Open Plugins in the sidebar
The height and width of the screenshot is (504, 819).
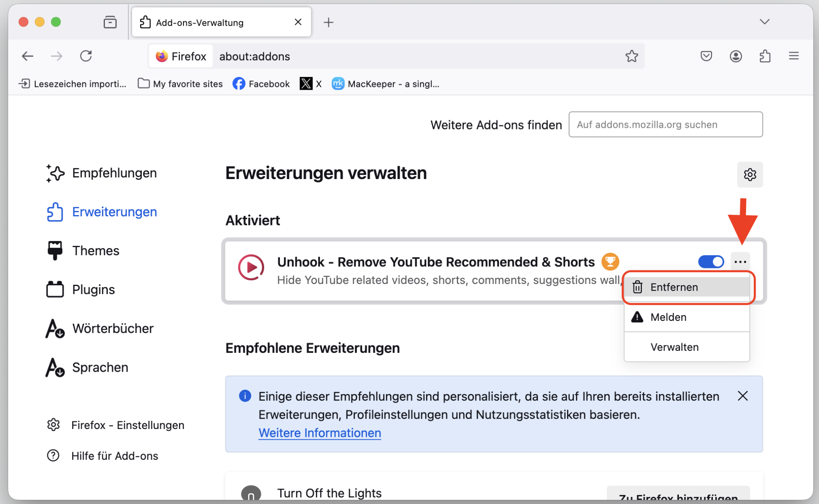(x=81, y=290)
